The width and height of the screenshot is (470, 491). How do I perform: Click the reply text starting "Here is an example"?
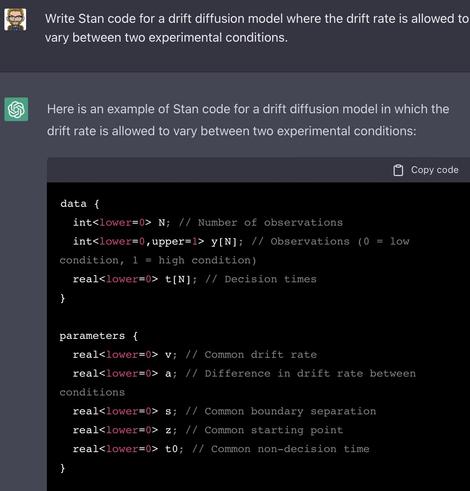pyautogui.click(x=248, y=120)
